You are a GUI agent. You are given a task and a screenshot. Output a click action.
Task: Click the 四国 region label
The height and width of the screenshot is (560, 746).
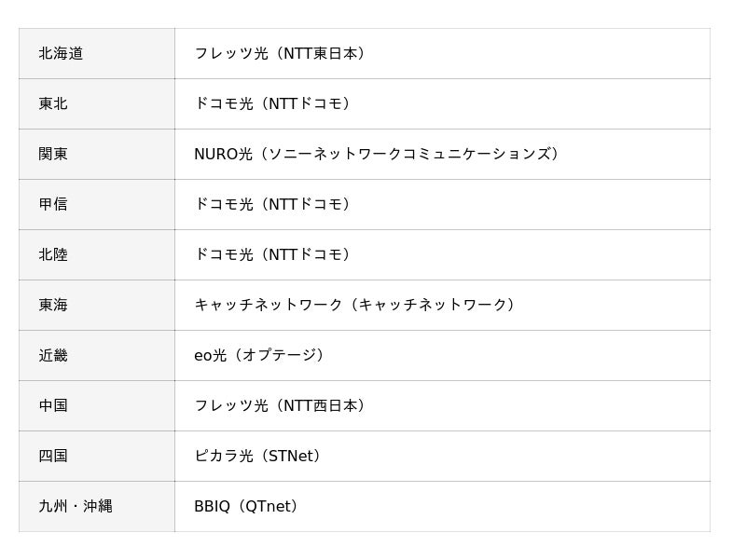(x=53, y=456)
